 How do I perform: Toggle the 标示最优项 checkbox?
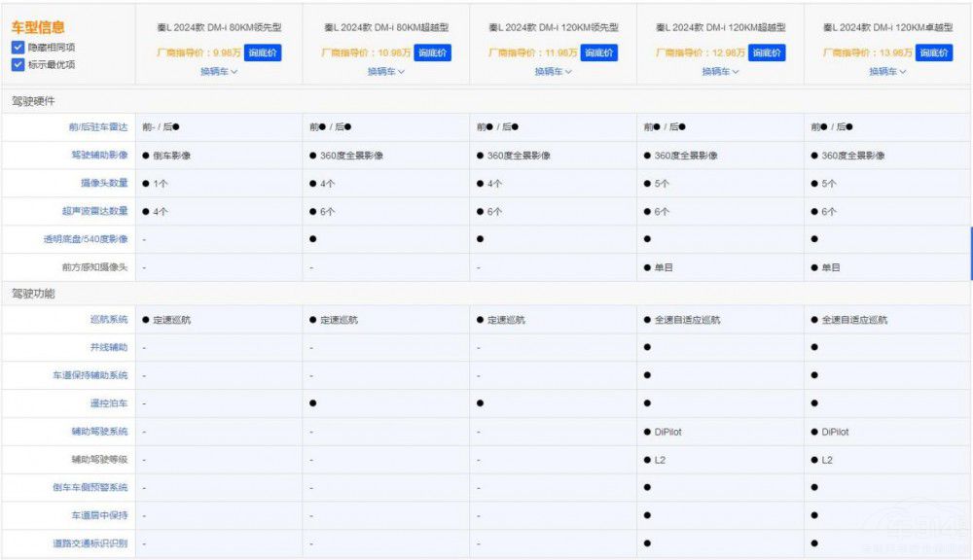tap(18, 65)
